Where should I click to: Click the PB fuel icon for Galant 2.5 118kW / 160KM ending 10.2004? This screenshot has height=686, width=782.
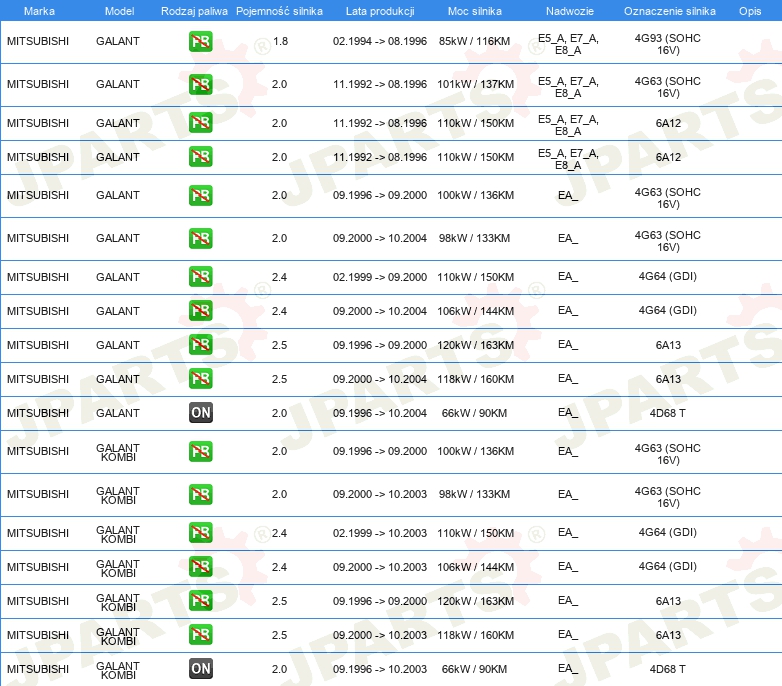click(200, 379)
